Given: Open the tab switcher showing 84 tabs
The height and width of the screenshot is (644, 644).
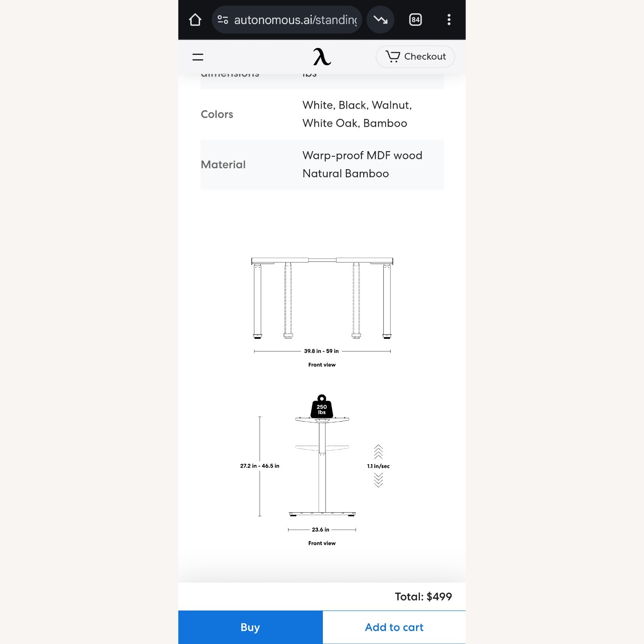Looking at the screenshot, I should pyautogui.click(x=415, y=20).
